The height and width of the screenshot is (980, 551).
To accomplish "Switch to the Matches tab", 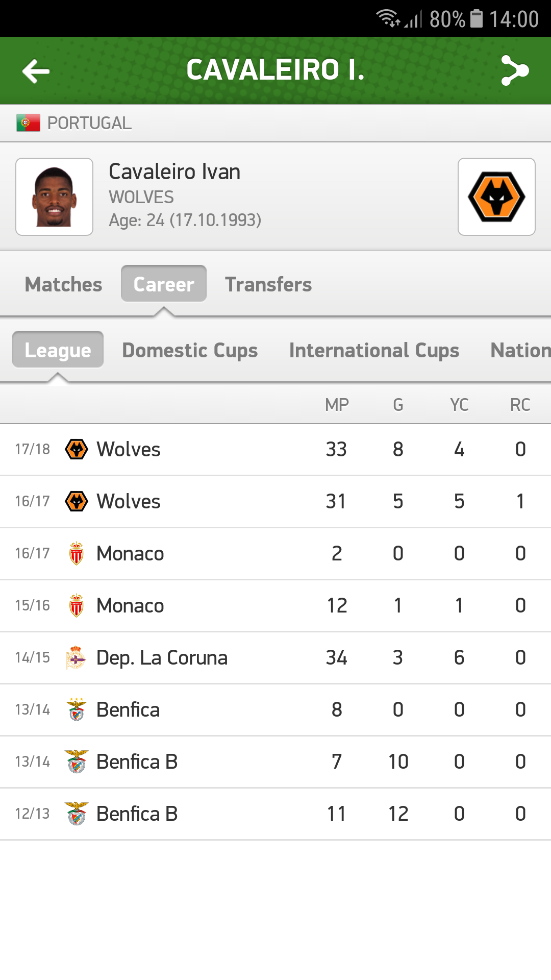I will coord(64,284).
